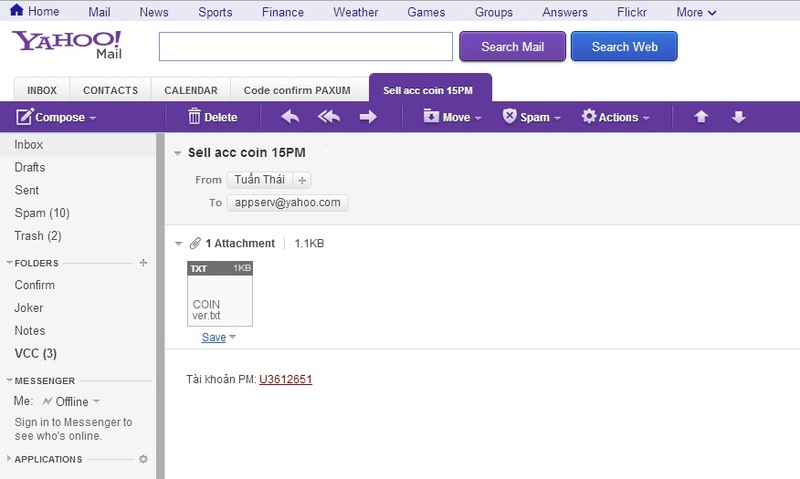Go to next message with down arrow
Screen dimensions: 800x479
click(738, 117)
